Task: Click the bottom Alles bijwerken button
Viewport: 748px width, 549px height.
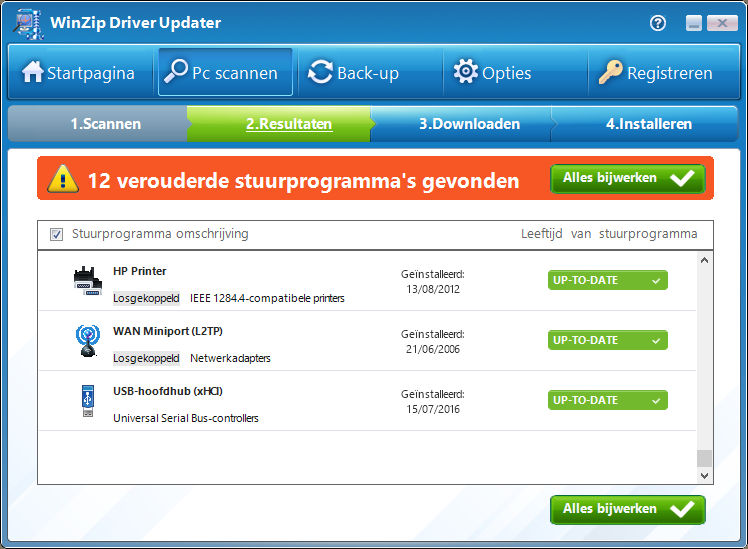Action: 628,509
